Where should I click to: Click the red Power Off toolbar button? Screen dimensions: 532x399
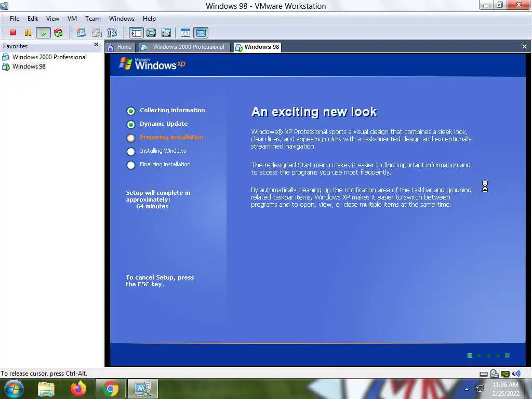13,33
